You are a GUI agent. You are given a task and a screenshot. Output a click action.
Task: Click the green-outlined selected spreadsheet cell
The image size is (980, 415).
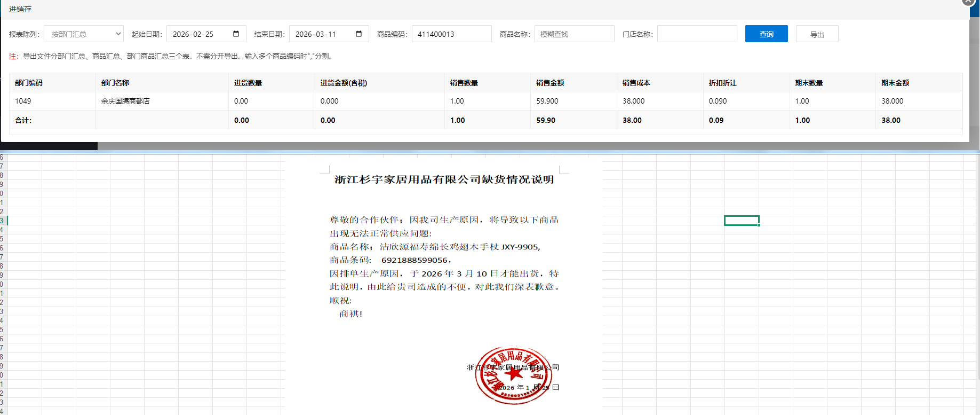coord(742,221)
